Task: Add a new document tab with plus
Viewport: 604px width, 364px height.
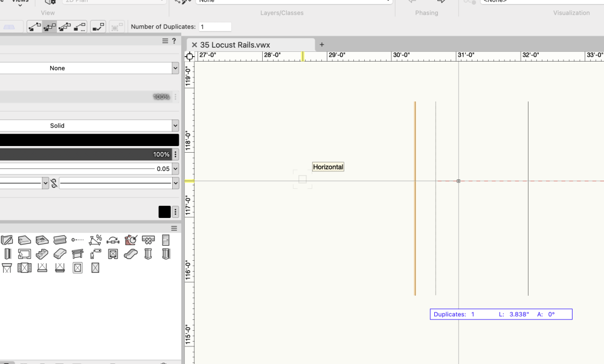Action: [322, 45]
